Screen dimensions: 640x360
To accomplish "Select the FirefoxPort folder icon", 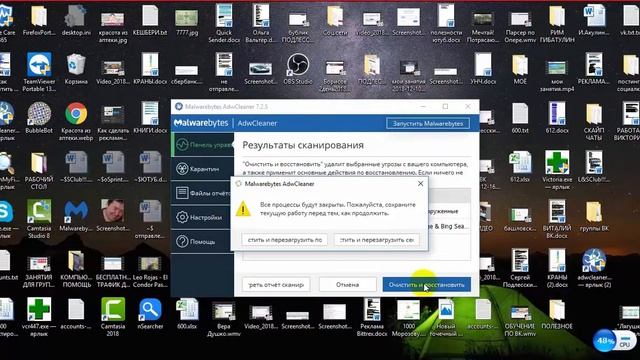I will click(39, 20).
